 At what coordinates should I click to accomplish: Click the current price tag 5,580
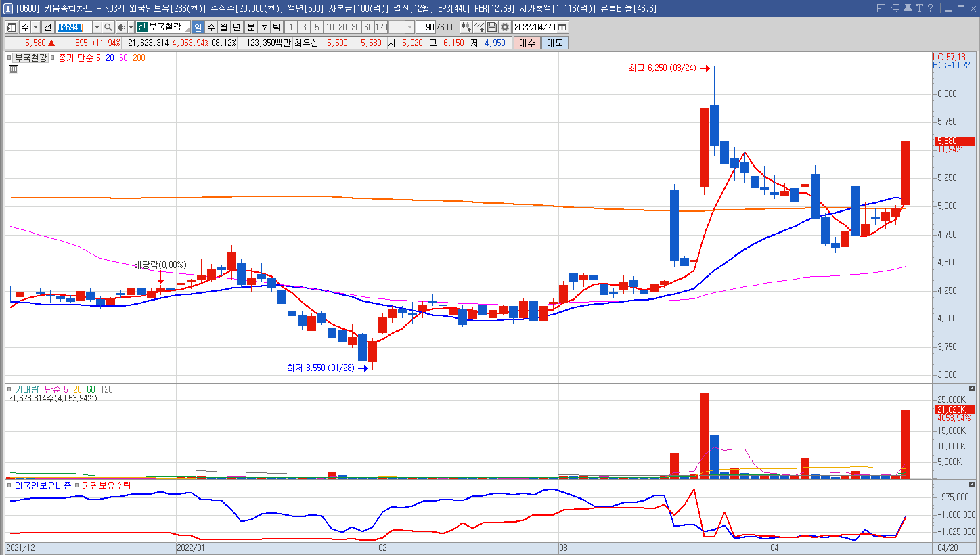[954, 141]
